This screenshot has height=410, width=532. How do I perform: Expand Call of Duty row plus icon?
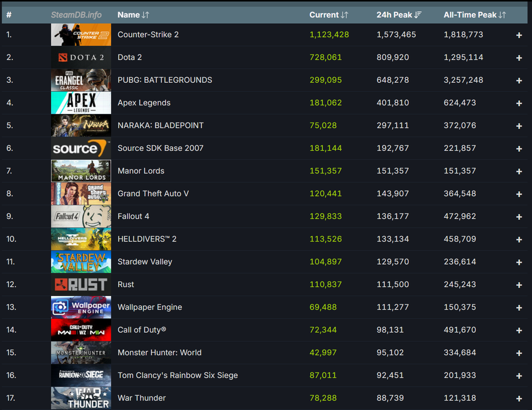click(519, 330)
